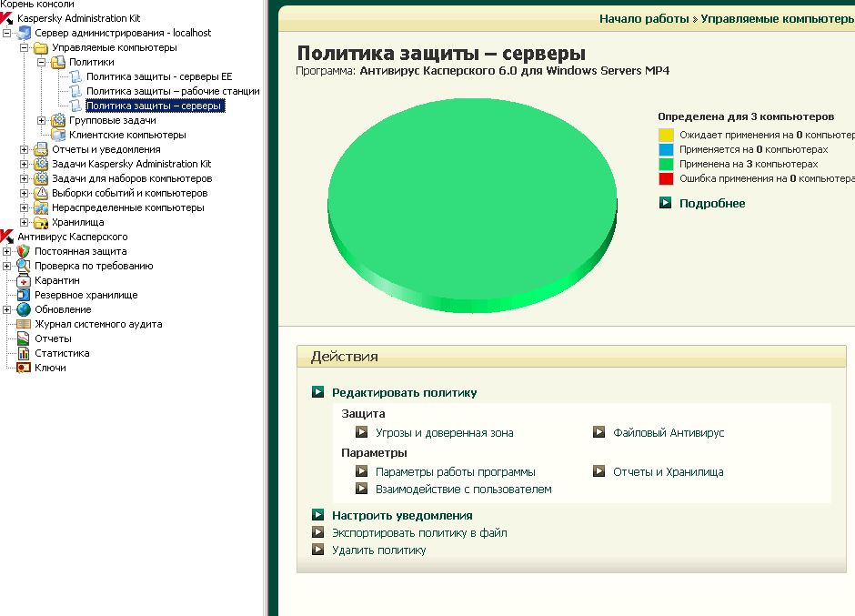This screenshot has height=616, width=855.
Task: Expand the Групповые задачи node
Action: [x=42, y=121]
